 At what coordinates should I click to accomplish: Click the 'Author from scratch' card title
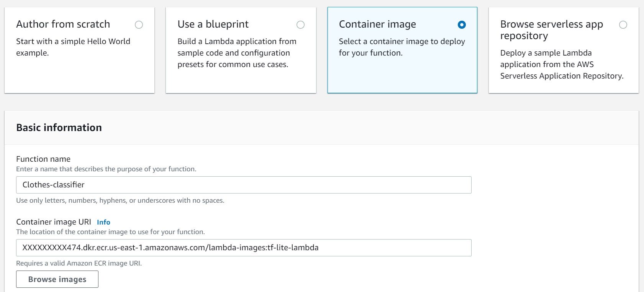pos(63,24)
